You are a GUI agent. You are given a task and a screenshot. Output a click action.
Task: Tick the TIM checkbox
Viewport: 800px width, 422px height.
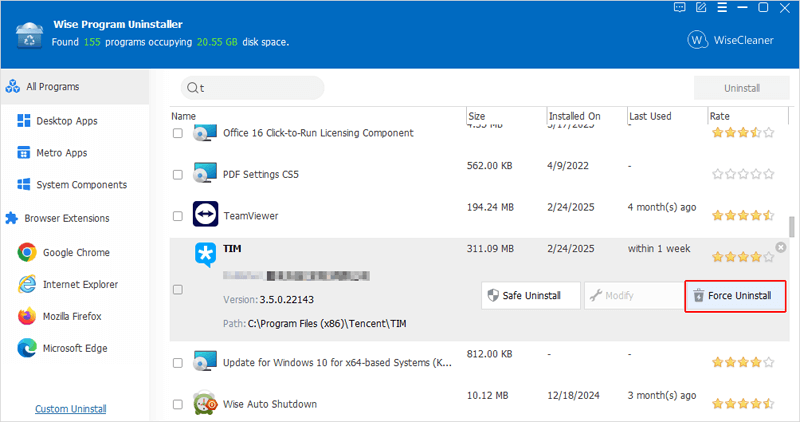(178, 290)
